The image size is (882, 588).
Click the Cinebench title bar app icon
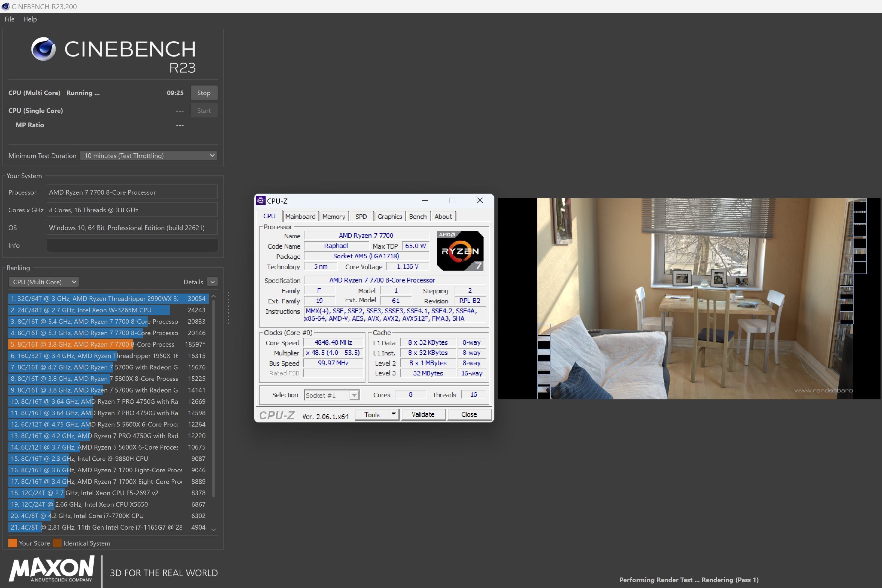point(5,6)
